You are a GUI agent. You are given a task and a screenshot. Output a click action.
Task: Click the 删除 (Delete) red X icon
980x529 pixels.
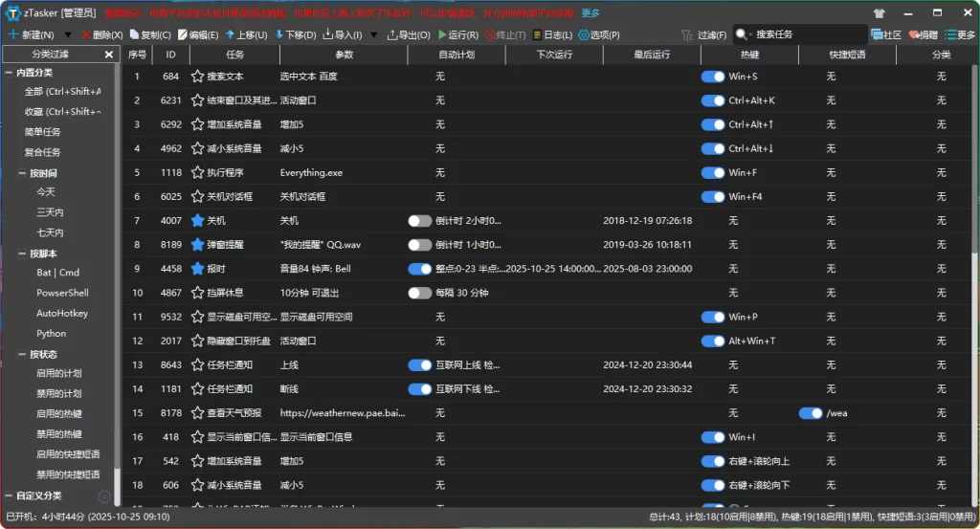pos(87,34)
